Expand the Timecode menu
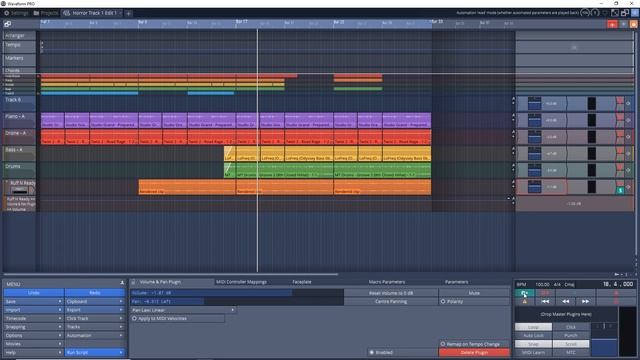Viewport: 640px width, 360px height. pyautogui.click(x=34, y=318)
